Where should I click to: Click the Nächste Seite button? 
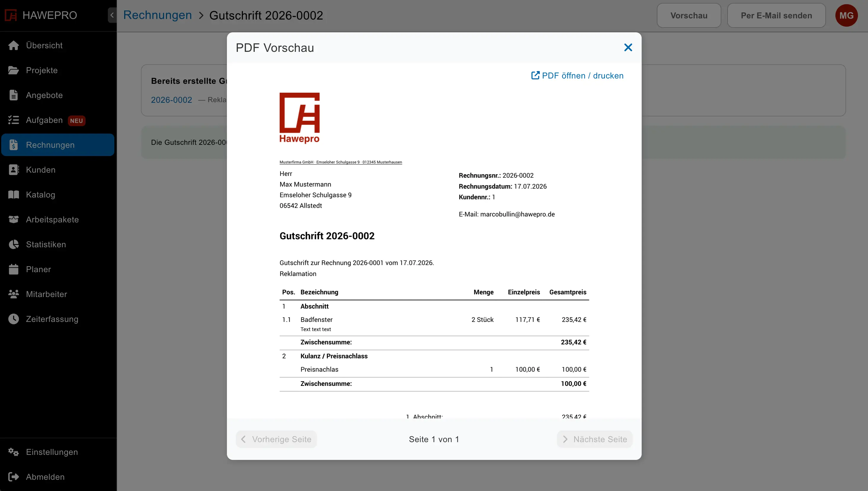[595, 439]
